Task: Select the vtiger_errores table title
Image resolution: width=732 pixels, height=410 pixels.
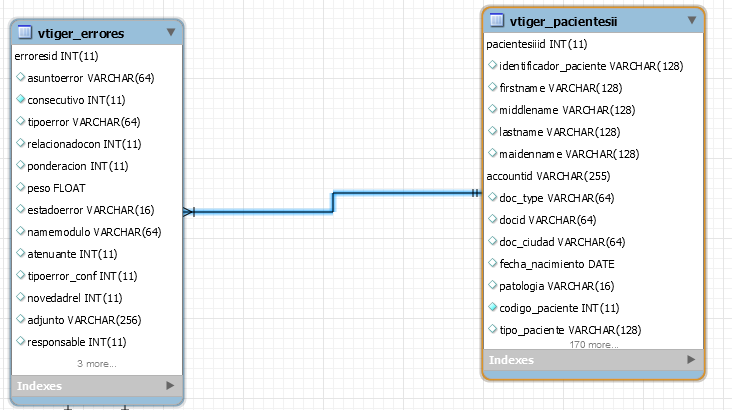Action: (x=81, y=34)
